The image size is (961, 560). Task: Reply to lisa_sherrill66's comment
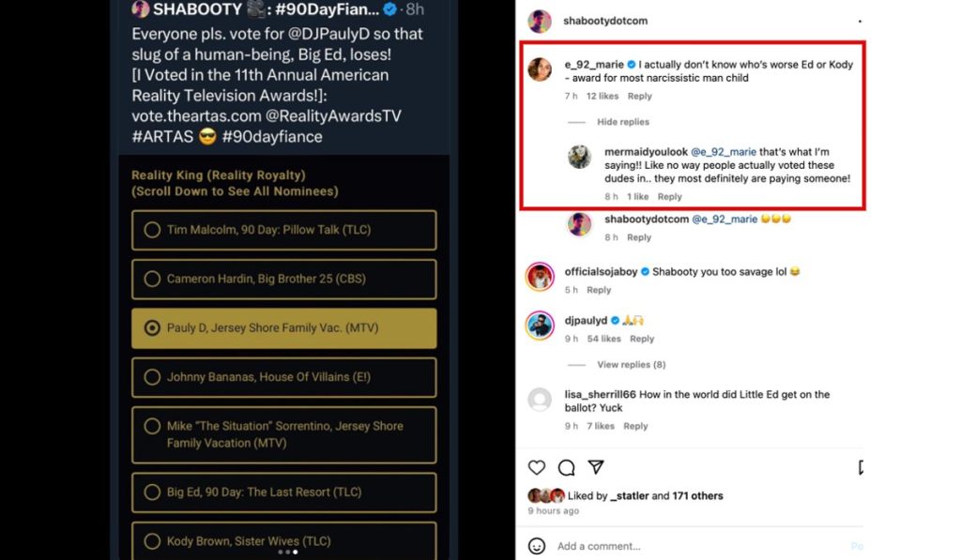tap(635, 426)
